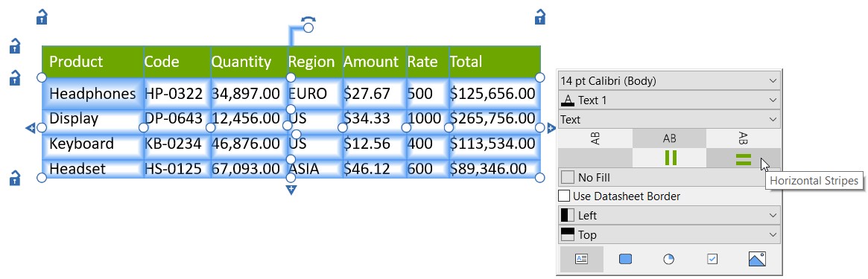
Task: Select the rounded rectangle content icon
Action: [x=626, y=259]
